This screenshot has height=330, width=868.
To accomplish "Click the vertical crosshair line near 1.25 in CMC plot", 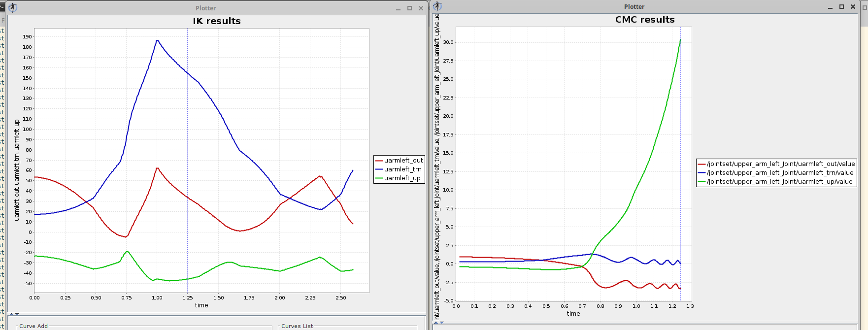I will 681,164.
